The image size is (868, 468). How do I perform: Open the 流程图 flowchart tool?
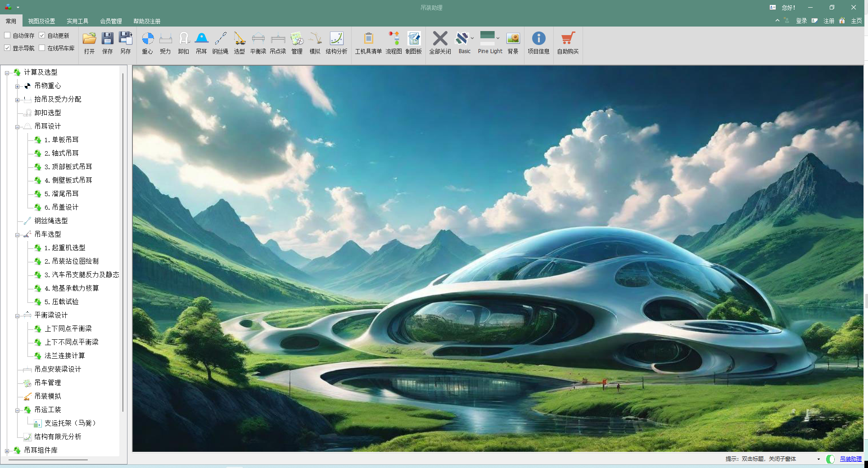393,43
